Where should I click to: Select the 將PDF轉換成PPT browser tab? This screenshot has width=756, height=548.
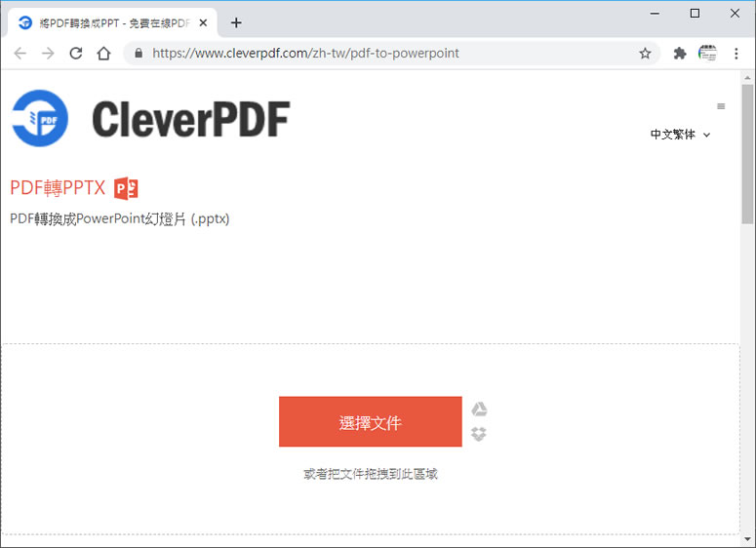point(113,22)
